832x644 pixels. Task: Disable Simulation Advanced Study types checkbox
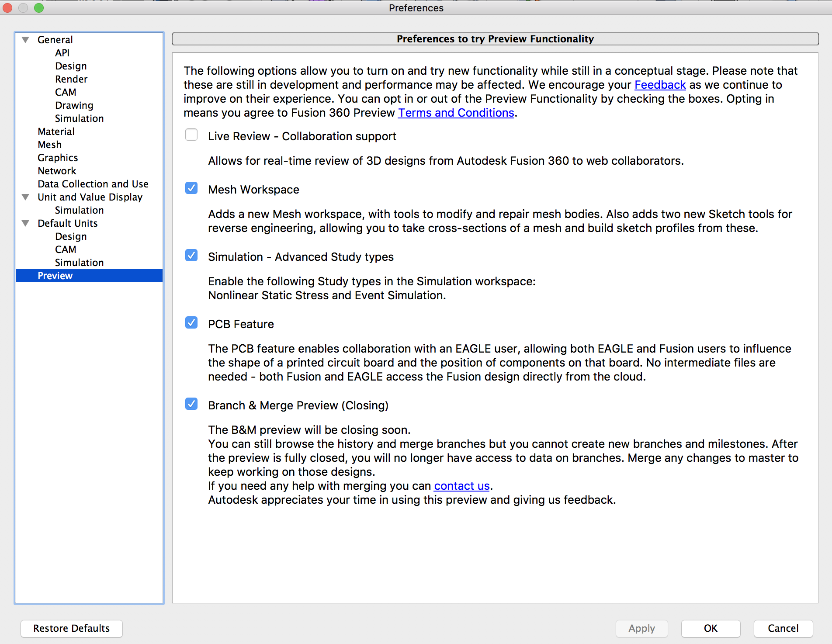(x=191, y=255)
